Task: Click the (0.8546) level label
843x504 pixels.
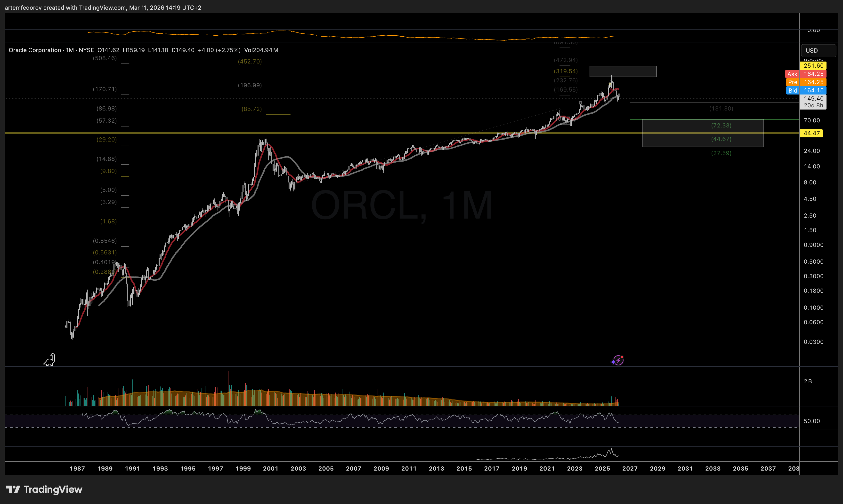Action: pos(105,241)
